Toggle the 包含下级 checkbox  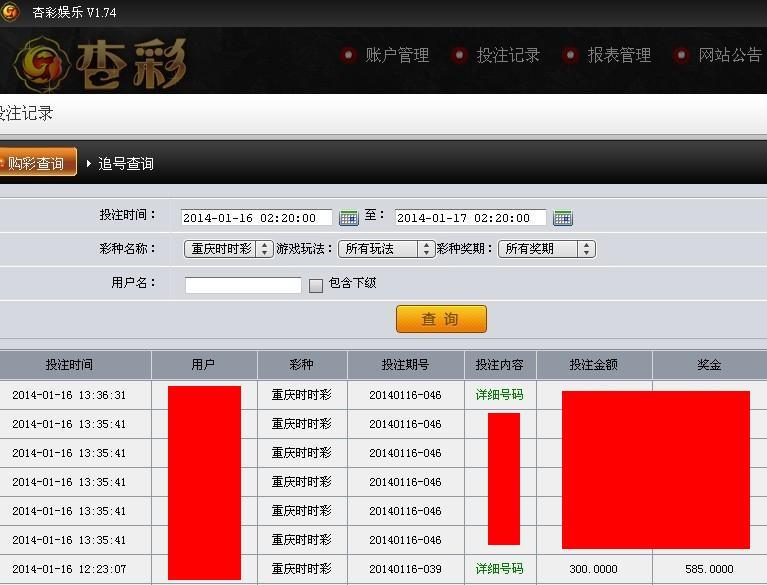pyautogui.click(x=316, y=285)
